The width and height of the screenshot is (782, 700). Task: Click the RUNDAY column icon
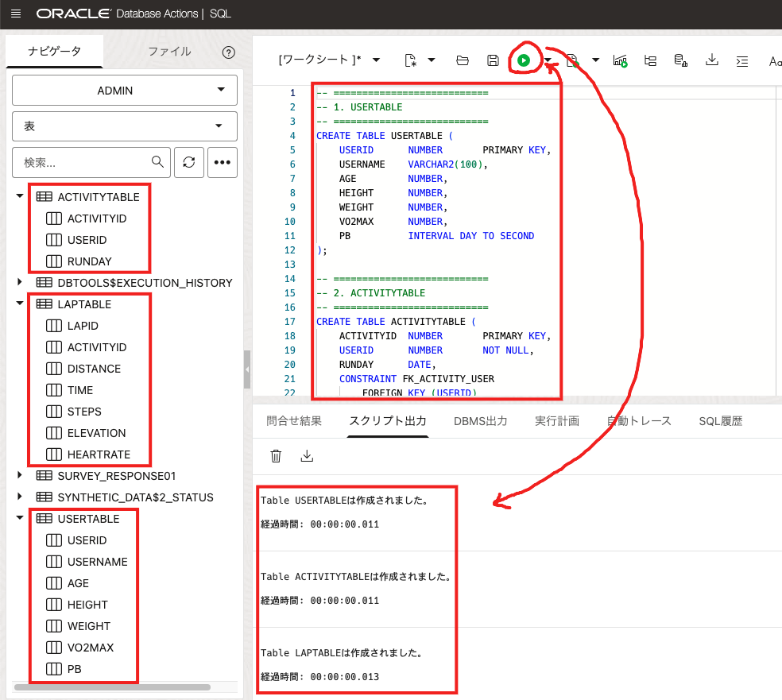click(x=54, y=261)
